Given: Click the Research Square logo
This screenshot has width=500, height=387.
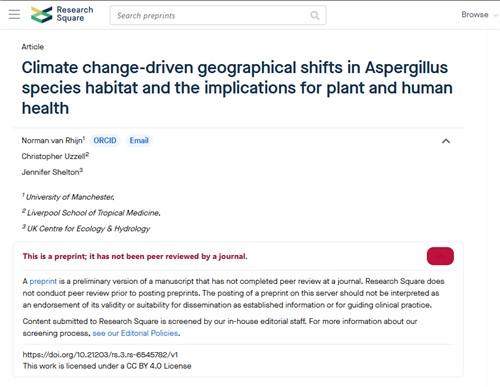Looking at the screenshot, I should point(62,14).
